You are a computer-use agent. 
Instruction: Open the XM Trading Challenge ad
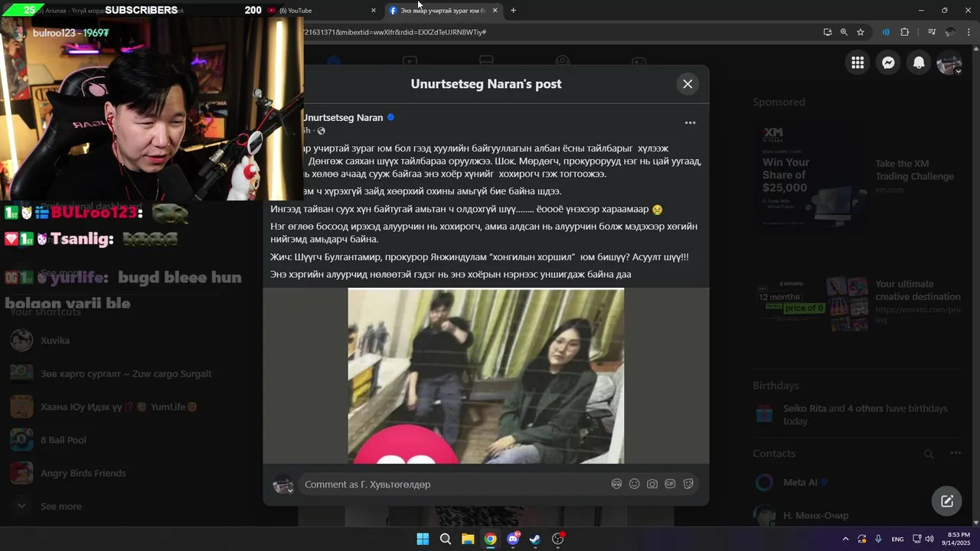(856, 177)
